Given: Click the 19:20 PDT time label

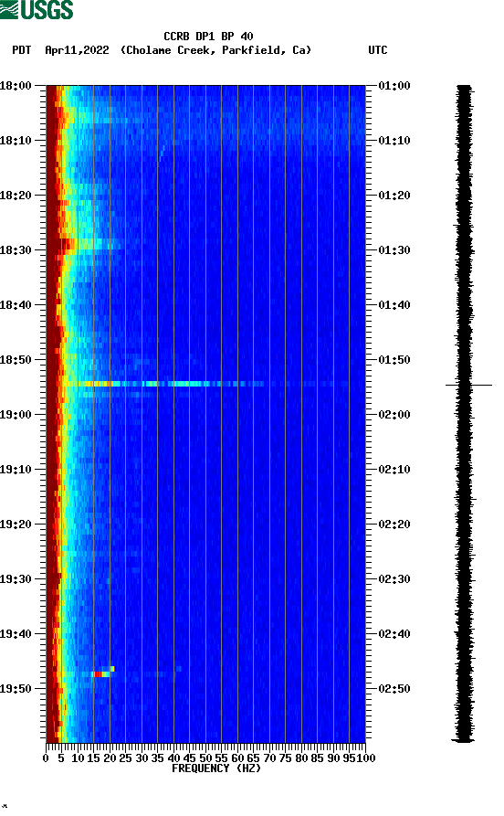Looking at the screenshot, I should 16,525.
